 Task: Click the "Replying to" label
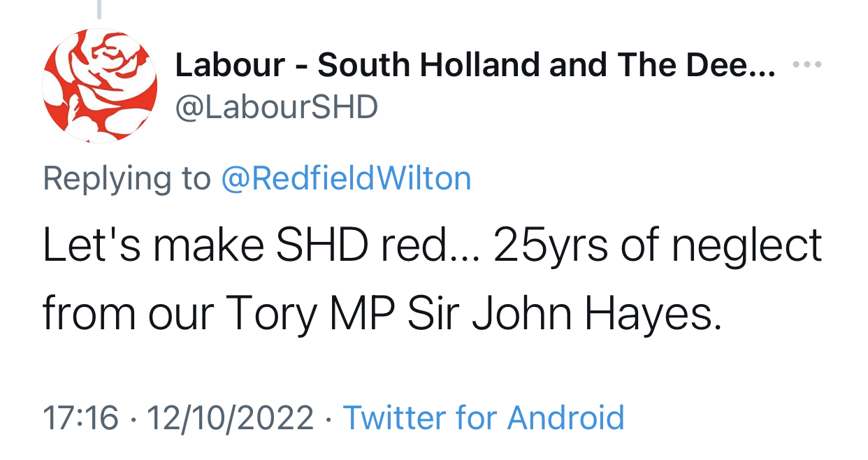(126, 179)
